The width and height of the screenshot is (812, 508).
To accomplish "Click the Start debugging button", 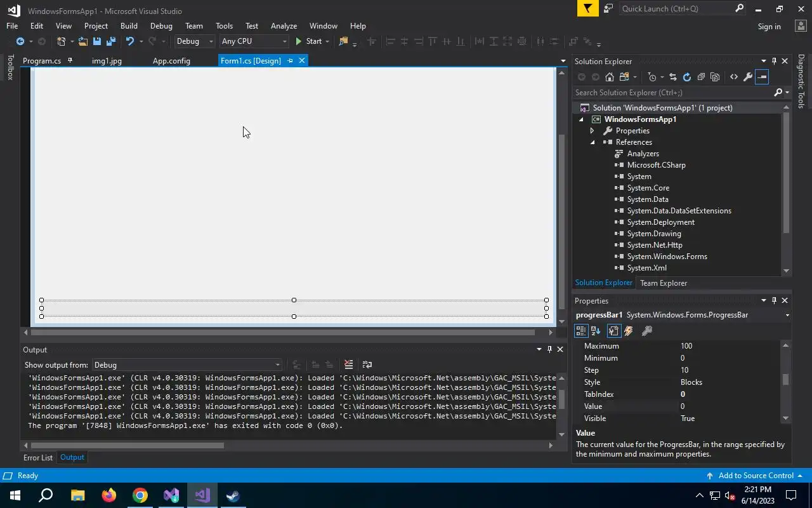I will coord(308,41).
